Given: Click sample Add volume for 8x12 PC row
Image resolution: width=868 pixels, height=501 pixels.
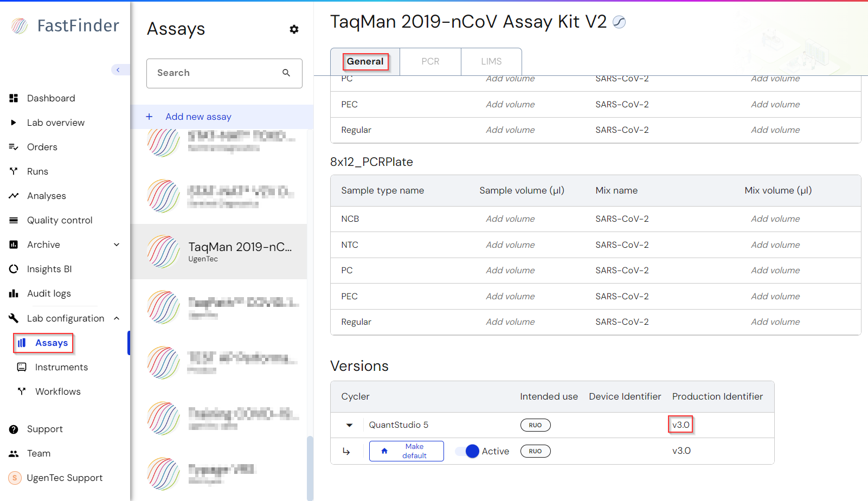Looking at the screenshot, I should (510, 271).
